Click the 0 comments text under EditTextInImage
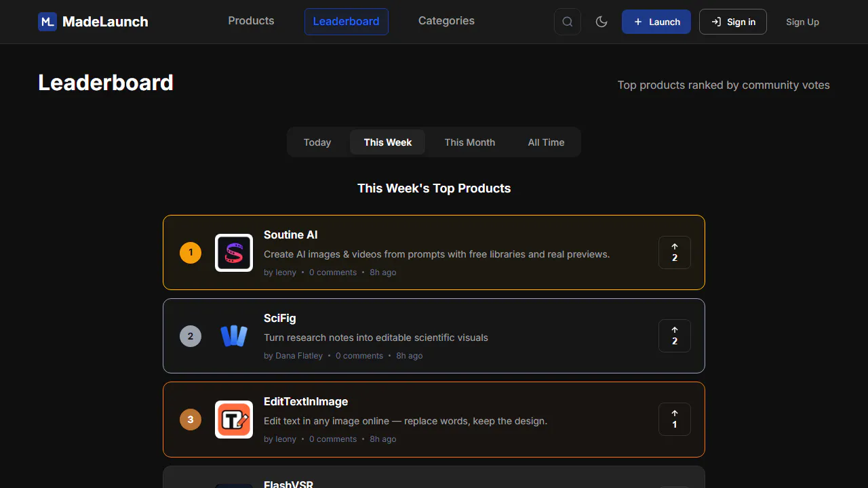The height and width of the screenshot is (488, 868). click(x=333, y=439)
